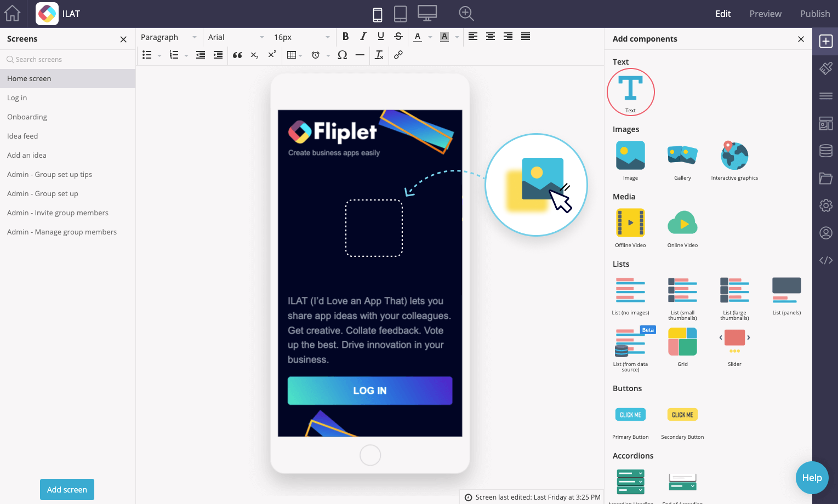Apply the text background color
The image size is (838, 504).
tap(444, 37)
